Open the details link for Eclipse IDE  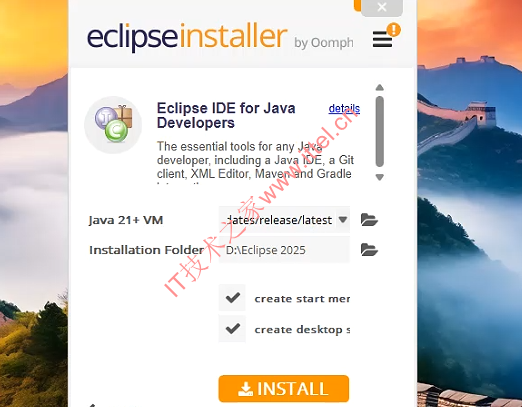[344, 109]
